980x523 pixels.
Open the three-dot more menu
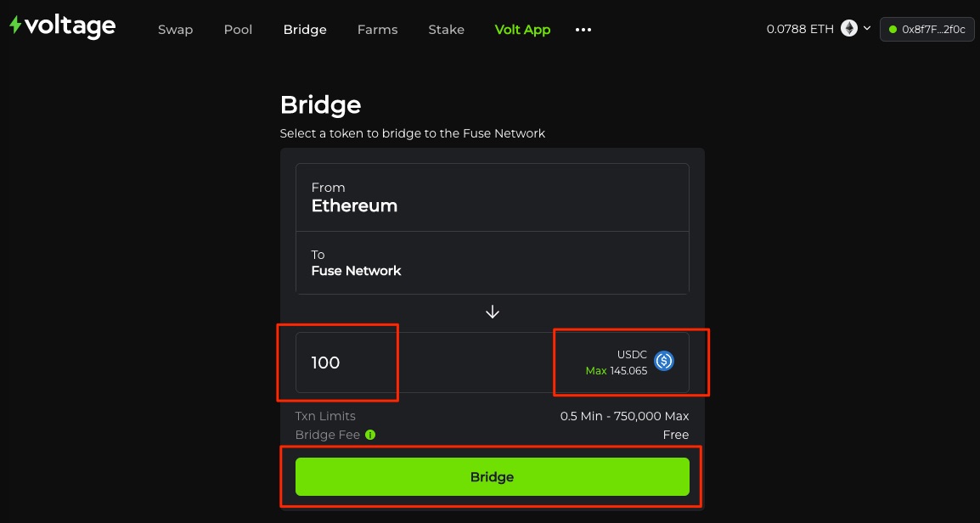(583, 30)
